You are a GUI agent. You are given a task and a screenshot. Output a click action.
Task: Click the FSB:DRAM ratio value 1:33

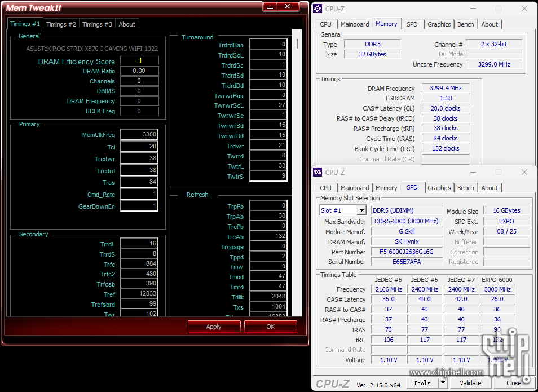click(x=446, y=98)
